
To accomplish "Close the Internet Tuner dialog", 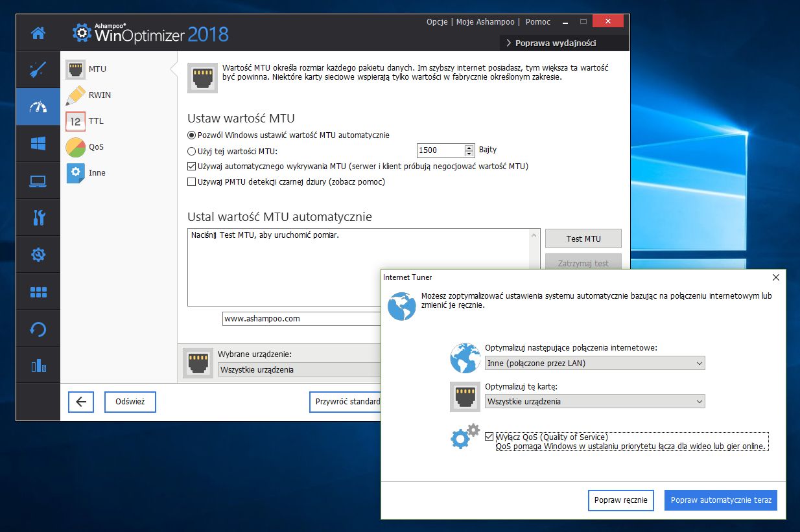I will (775, 277).
